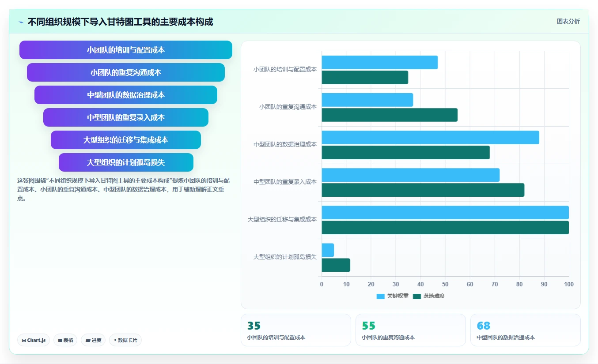Click the Chart.js tag chip
This screenshot has height=364, width=598.
pos(34,340)
